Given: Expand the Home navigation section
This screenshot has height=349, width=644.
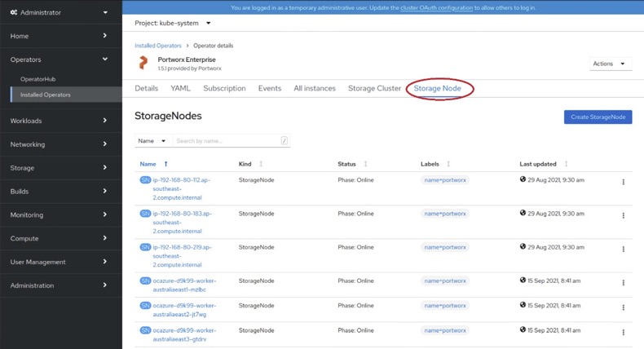Looking at the screenshot, I should tap(61, 36).
